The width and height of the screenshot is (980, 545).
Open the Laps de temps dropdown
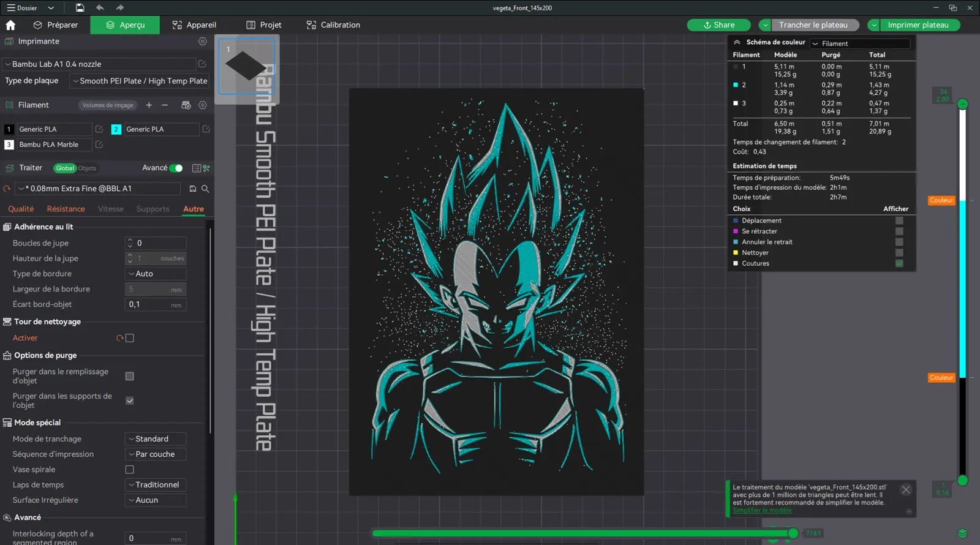click(156, 485)
